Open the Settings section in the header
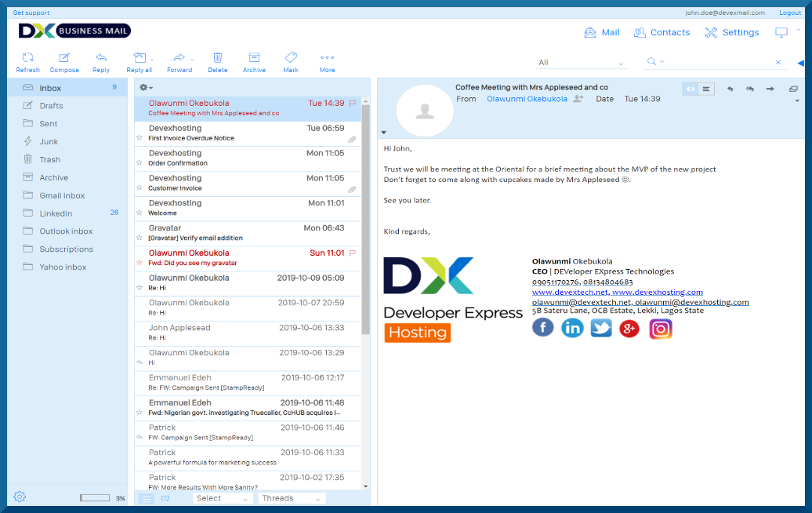 pos(731,32)
